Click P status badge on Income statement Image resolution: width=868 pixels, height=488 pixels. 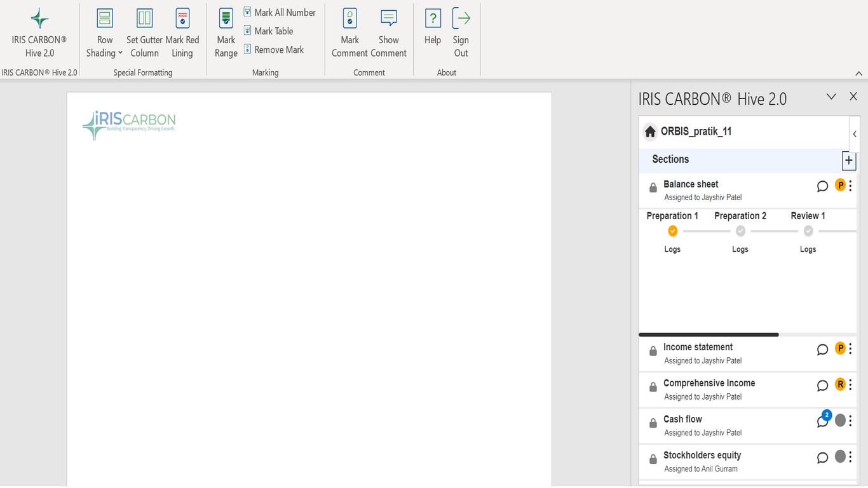[840, 348]
